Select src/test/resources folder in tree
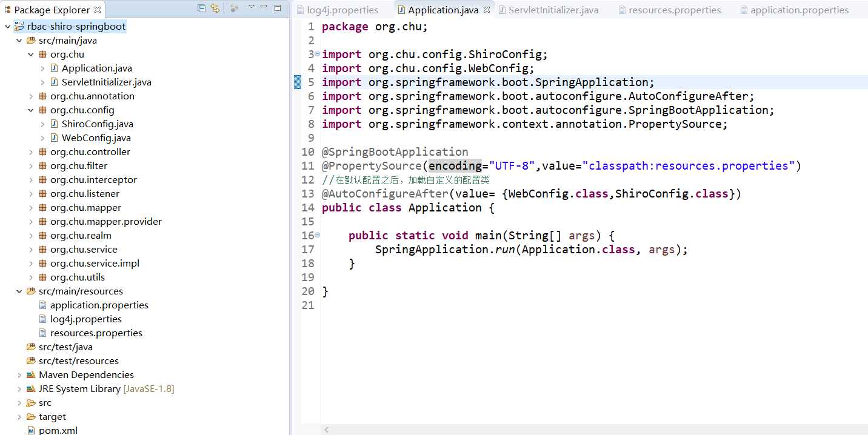The width and height of the screenshot is (868, 435). pos(79,361)
